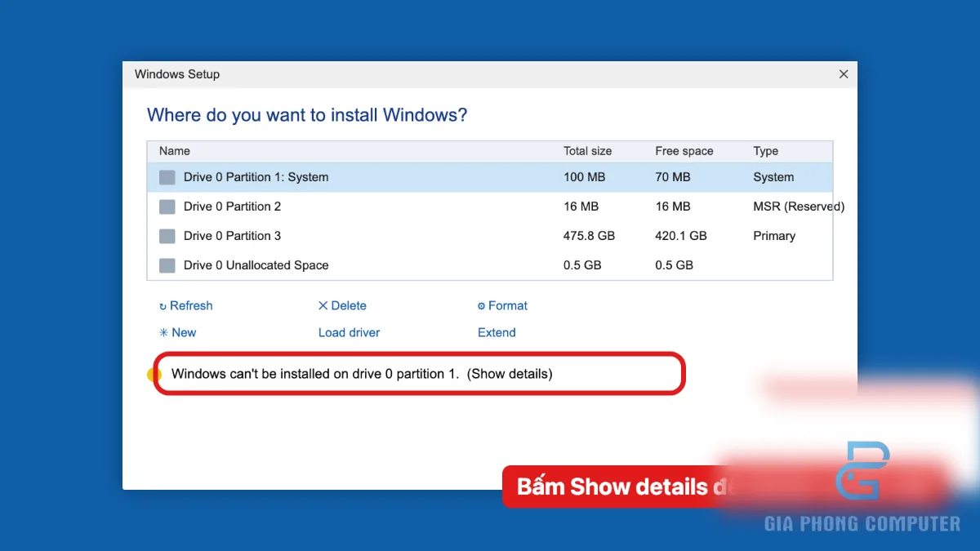
Task: Click the Free space column header
Action: point(684,151)
